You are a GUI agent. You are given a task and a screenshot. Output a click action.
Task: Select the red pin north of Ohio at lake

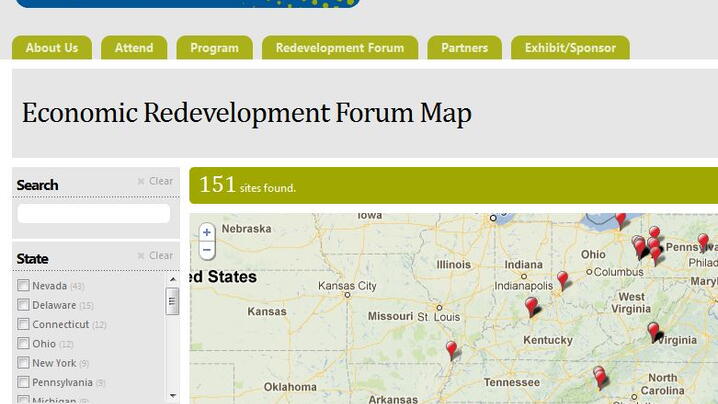coord(621,221)
